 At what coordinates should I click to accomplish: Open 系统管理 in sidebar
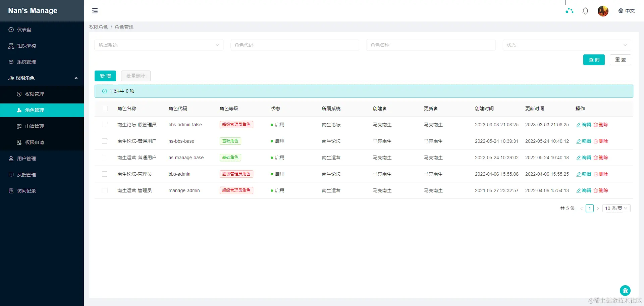click(x=42, y=62)
